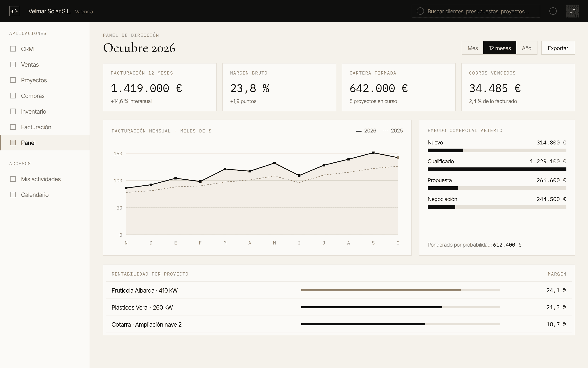Open the LF user avatar
This screenshot has width=588, height=368.
[572, 11]
